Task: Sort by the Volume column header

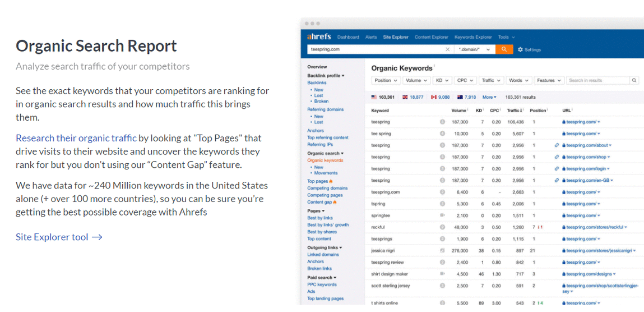Action: coord(460,111)
